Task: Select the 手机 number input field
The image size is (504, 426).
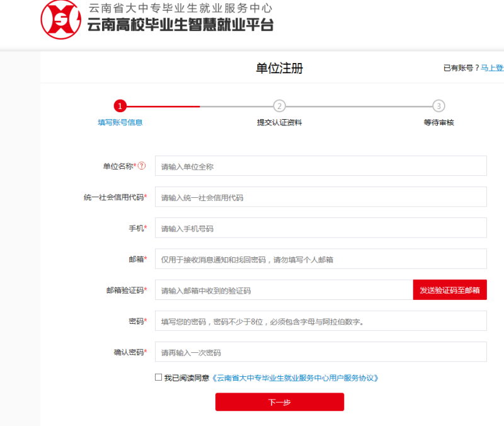Action: click(x=321, y=228)
